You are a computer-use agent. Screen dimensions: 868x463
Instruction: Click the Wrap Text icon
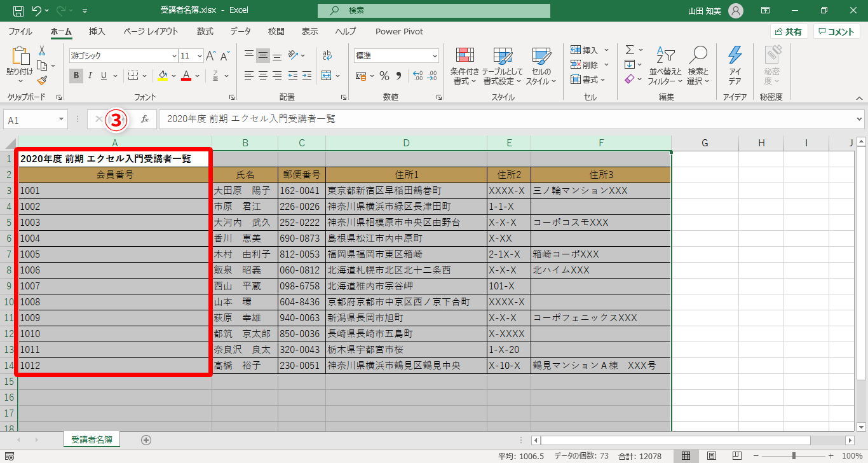[327, 56]
